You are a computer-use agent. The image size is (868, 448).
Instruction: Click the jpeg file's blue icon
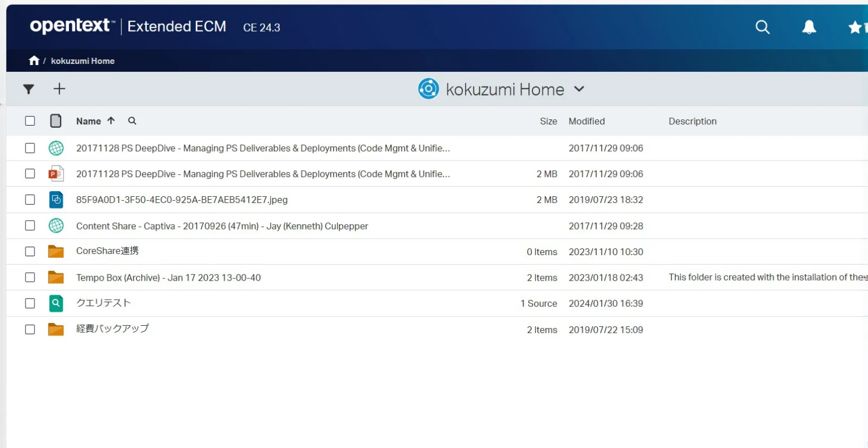56,200
